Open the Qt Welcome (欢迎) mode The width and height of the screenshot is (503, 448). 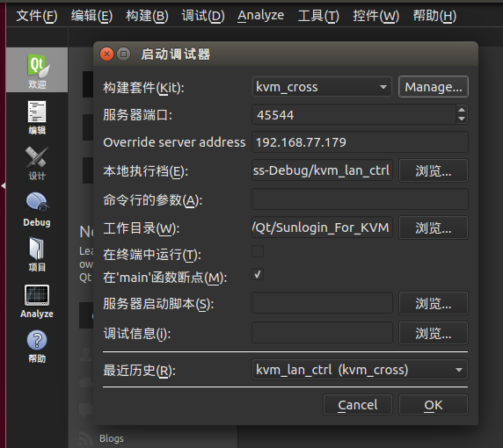click(x=37, y=70)
